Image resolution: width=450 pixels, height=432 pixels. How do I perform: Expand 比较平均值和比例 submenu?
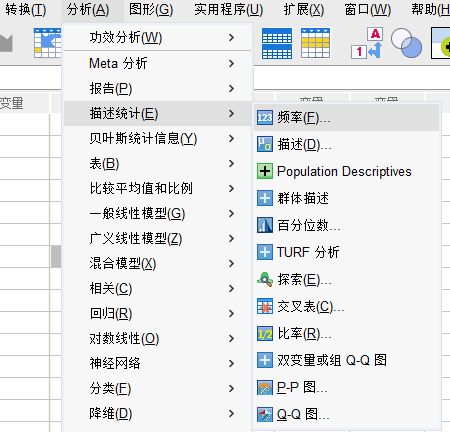point(157,189)
